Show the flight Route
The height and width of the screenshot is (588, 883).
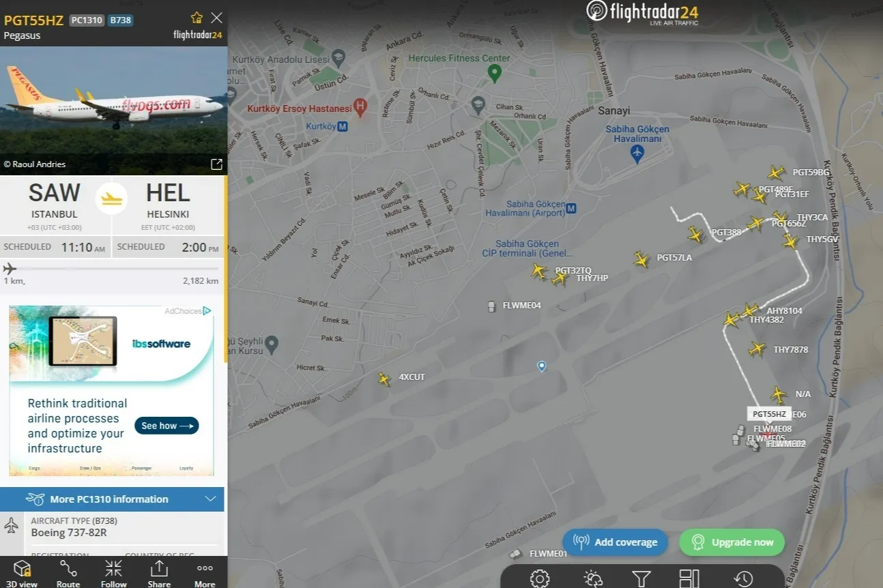tap(68, 573)
